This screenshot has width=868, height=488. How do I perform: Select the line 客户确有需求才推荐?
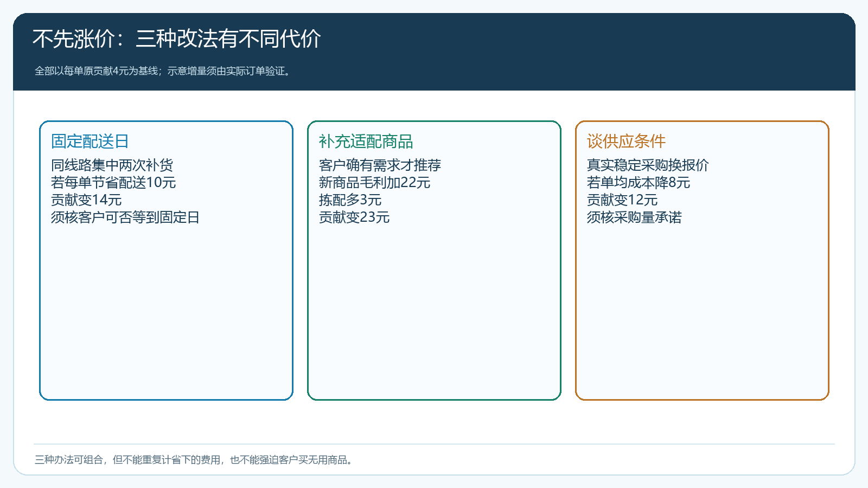380,165
